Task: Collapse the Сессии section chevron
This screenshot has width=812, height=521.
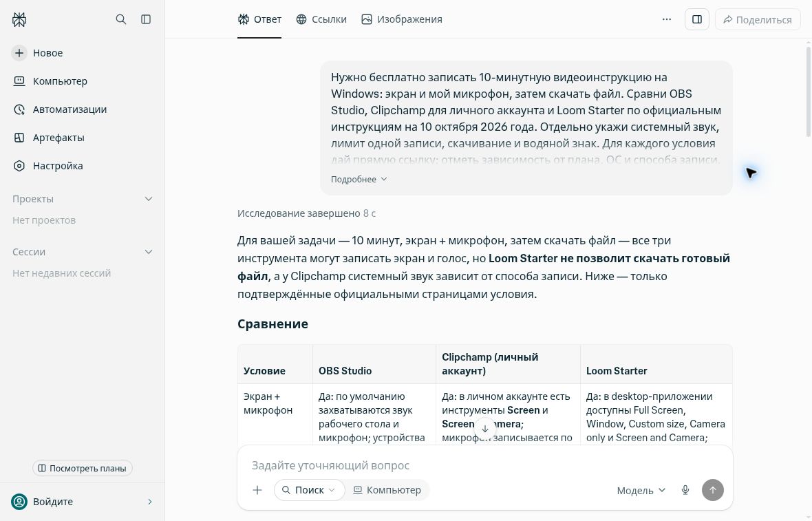Action: tap(149, 252)
